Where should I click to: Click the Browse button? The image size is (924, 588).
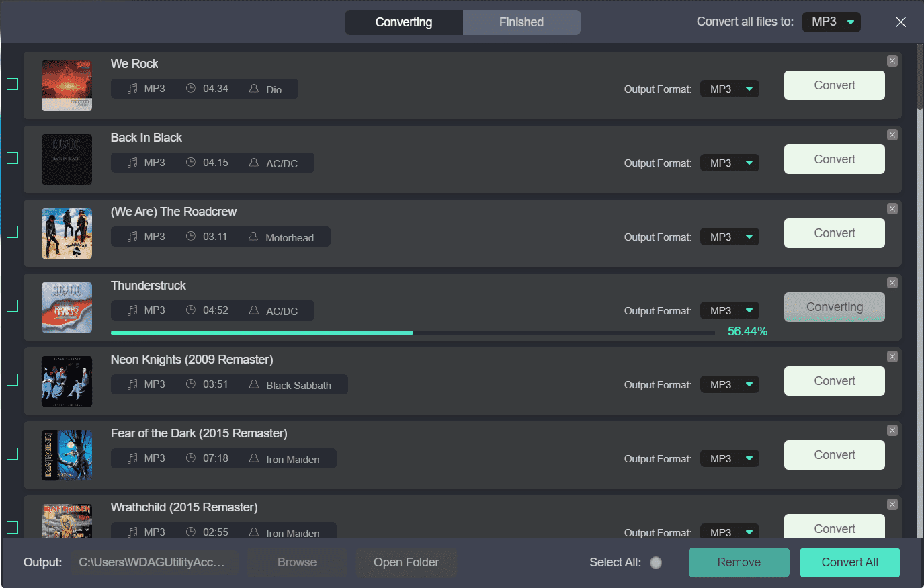297,562
